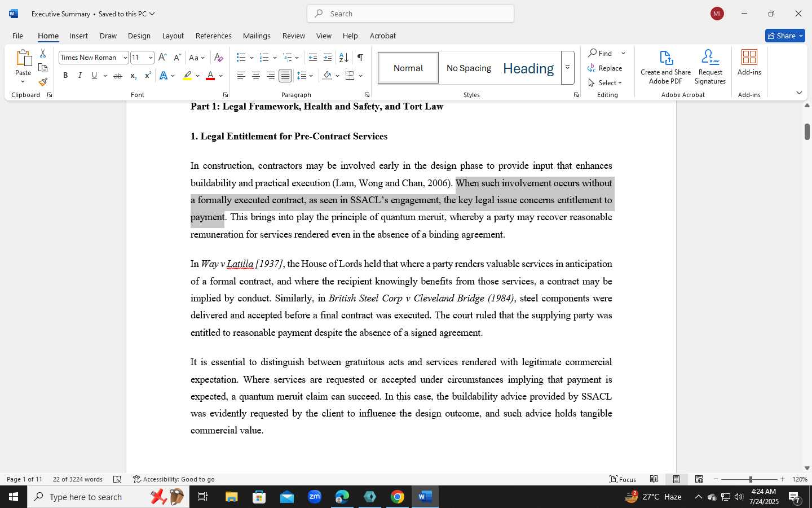
Task: Switch to Acrobat tab
Action: coord(383,36)
